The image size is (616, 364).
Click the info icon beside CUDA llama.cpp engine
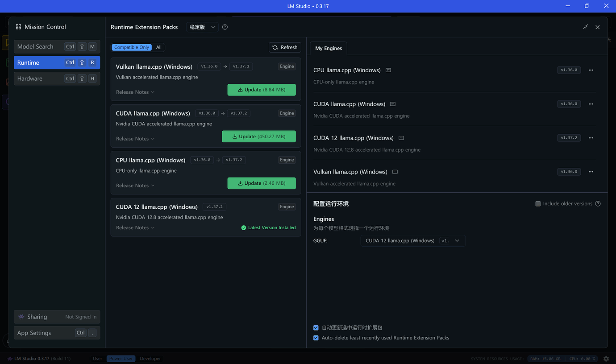pos(393,104)
